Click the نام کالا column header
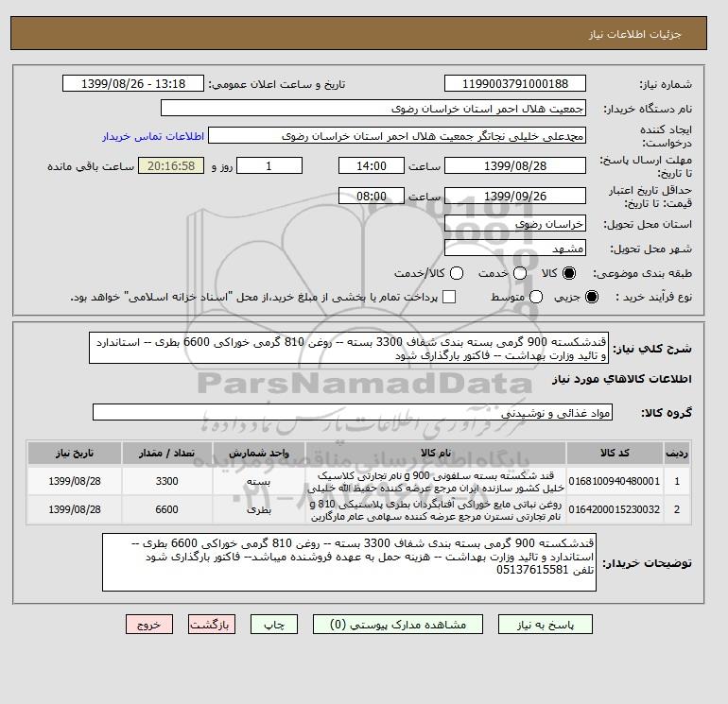728x704 pixels. 436,453
